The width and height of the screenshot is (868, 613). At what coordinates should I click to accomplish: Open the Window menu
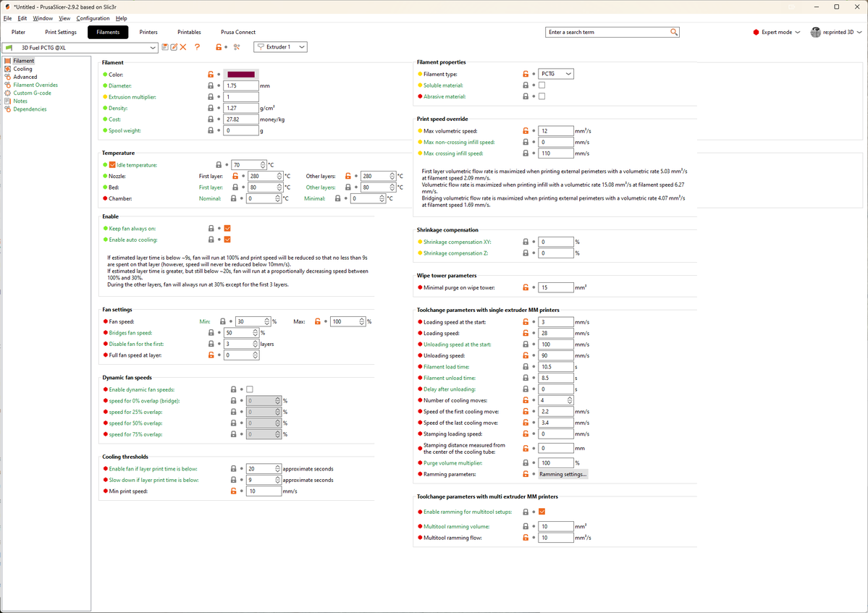point(43,18)
